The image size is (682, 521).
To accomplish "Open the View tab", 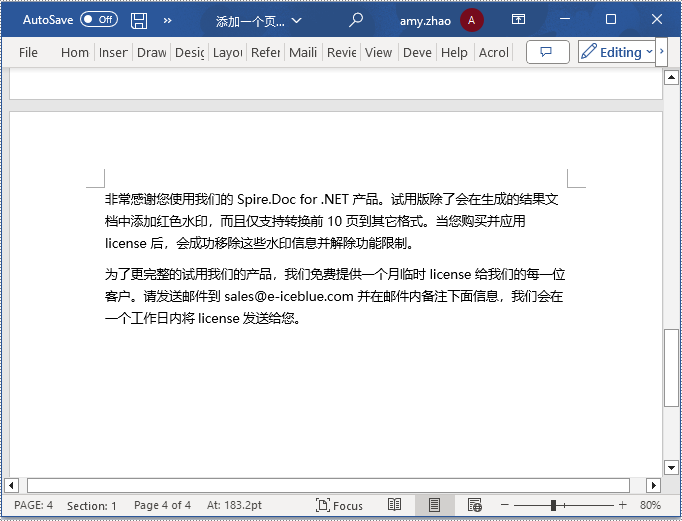I will pyautogui.click(x=378, y=53).
